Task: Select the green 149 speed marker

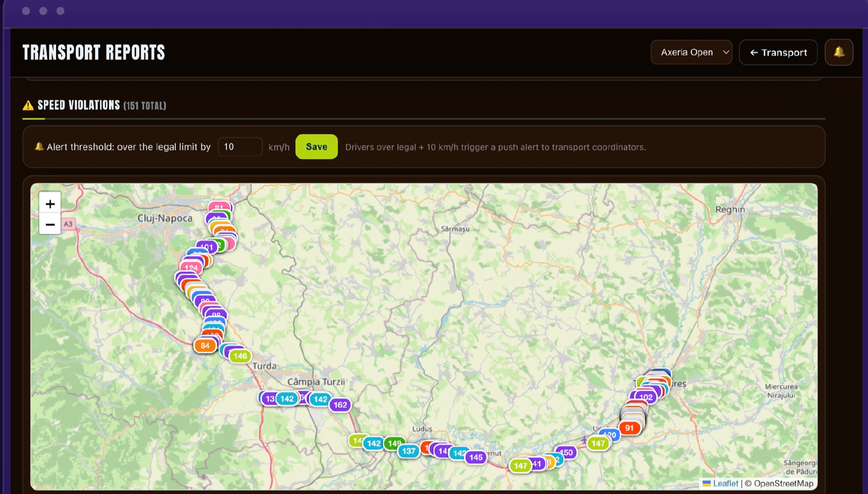Action: coord(394,443)
